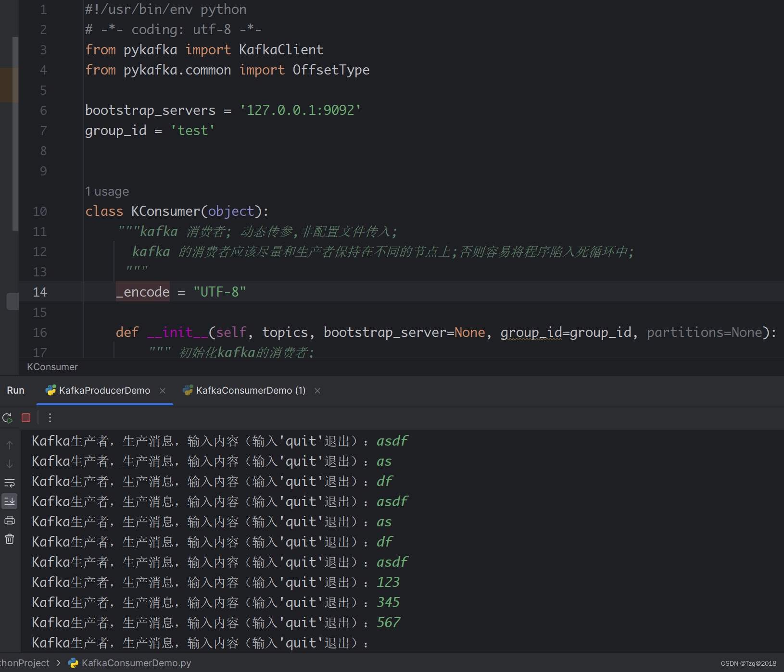Click the Python icon on KafkaConsumerDemo tab
Image resolution: width=784 pixels, height=672 pixels.
coord(188,390)
